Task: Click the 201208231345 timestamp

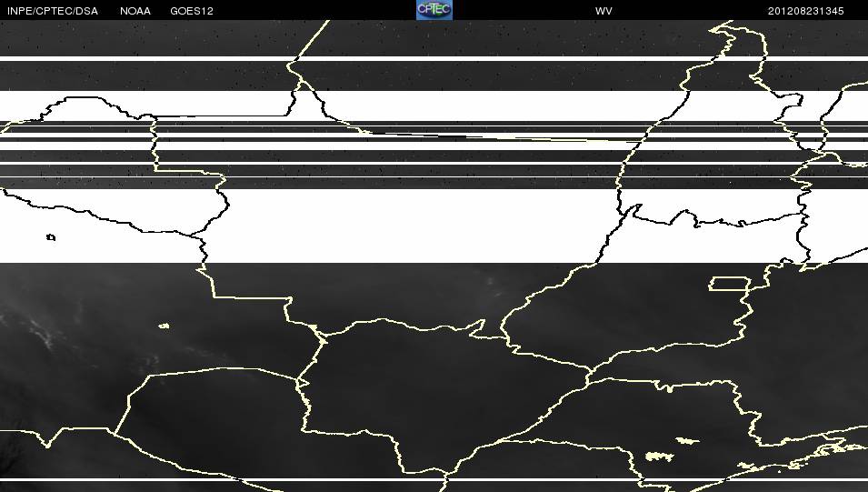Action: tap(805, 11)
